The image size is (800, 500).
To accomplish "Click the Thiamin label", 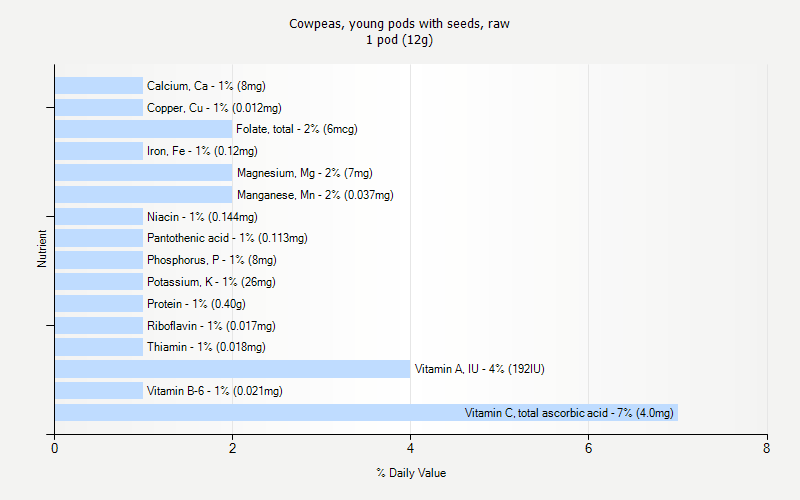I will [206, 347].
